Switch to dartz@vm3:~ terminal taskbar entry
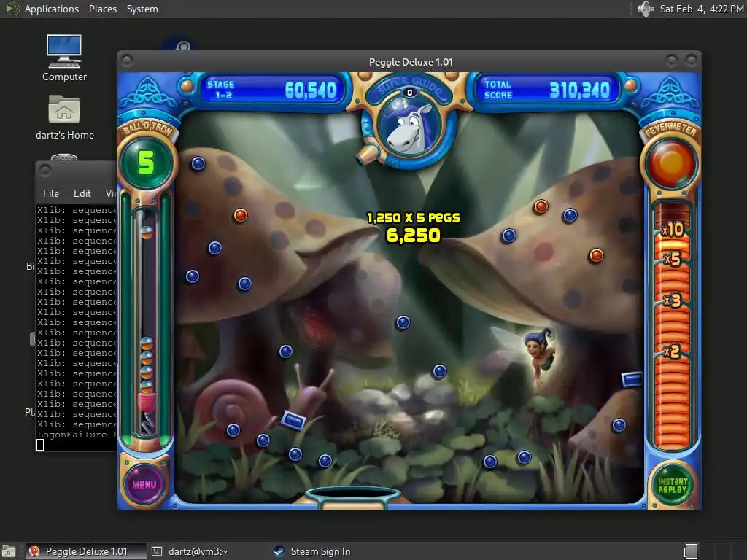Screen dimensions: 747x560 [189, 551]
